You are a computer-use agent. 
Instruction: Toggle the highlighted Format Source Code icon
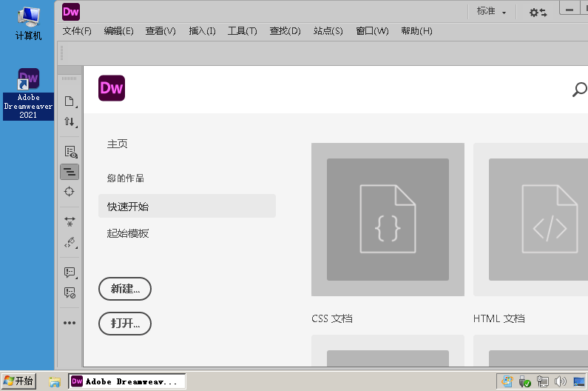click(x=70, y=172)
